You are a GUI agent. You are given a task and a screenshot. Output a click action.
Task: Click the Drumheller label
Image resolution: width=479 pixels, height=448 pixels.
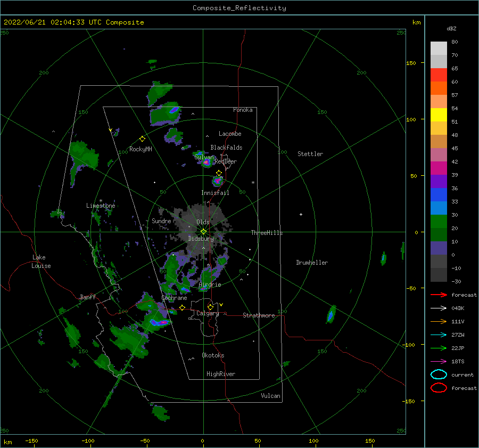coord(312,263)
